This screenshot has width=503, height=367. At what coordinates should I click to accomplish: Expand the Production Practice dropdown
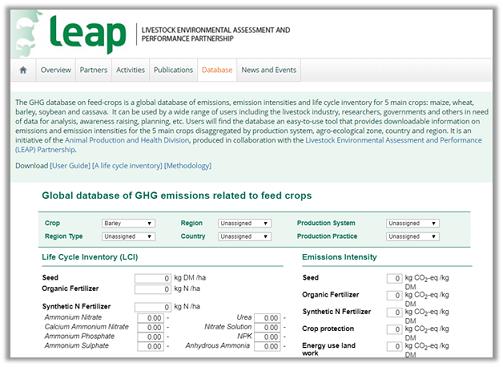(413, 236)
